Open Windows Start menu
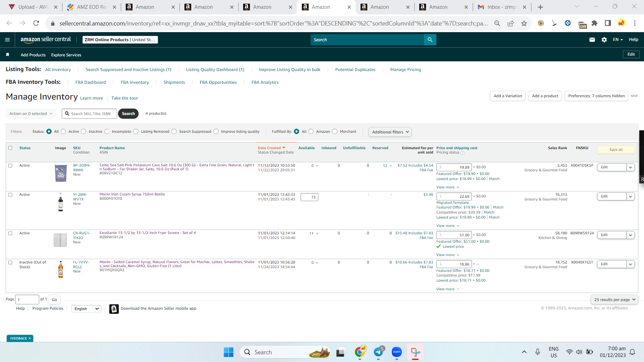This screenshot has width=644, height=362. point(228,352)
